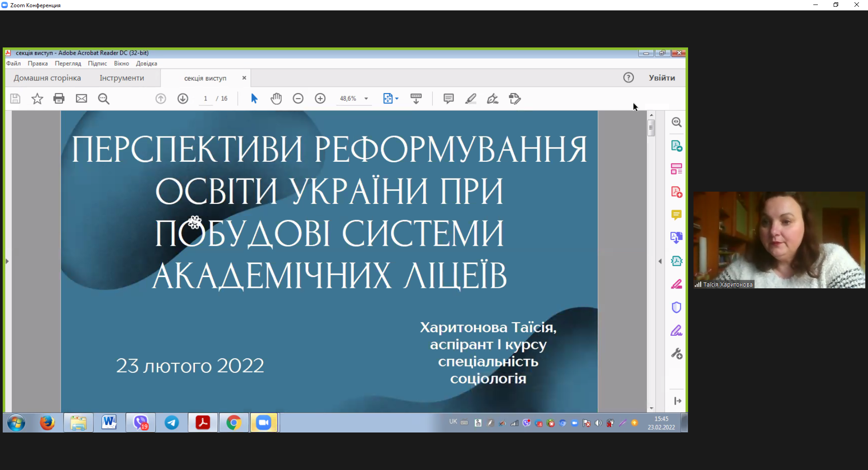Collapse the right tools pane arrow
Screen dimensions: 868x470
click(677, 401)
